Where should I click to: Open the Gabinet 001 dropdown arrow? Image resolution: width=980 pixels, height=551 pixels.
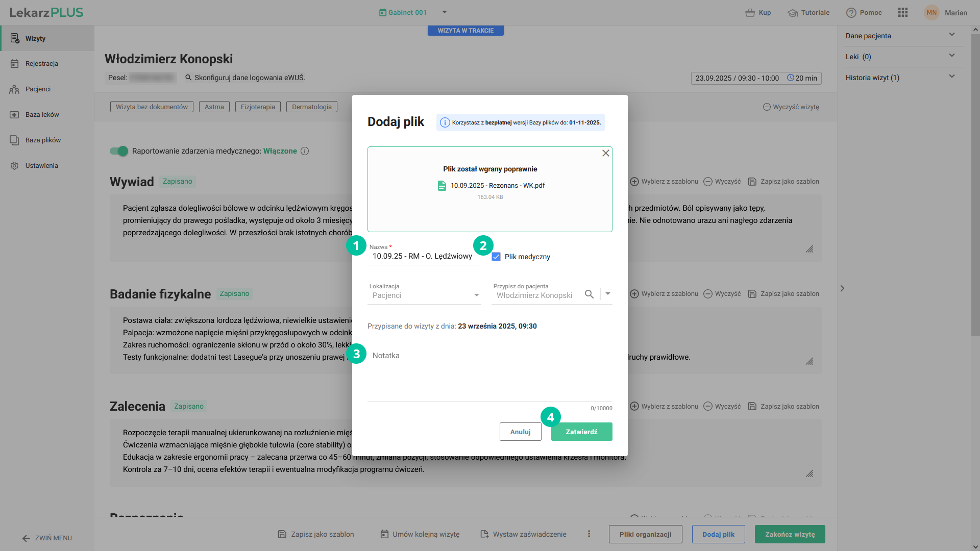click(x=444, y=12)
